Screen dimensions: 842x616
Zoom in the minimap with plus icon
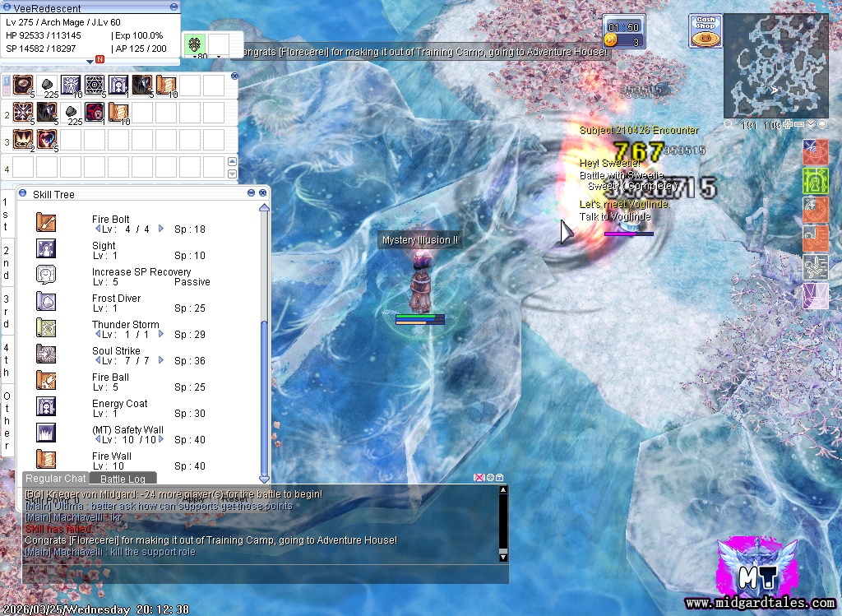pyautogui.click(x=787, y=124)
